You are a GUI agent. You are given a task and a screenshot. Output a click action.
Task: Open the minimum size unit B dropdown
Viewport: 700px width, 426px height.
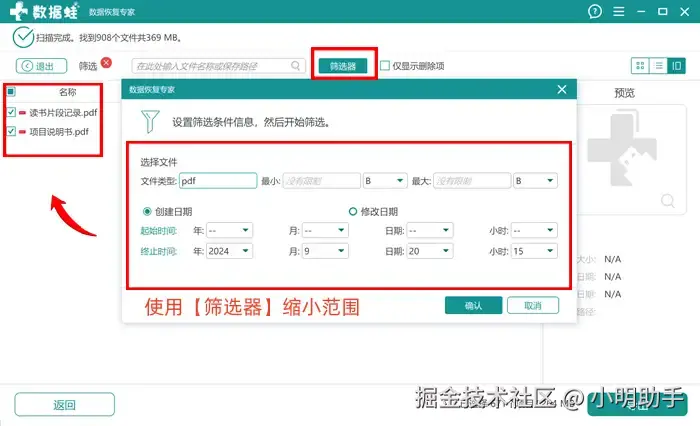tap(385, 180)
